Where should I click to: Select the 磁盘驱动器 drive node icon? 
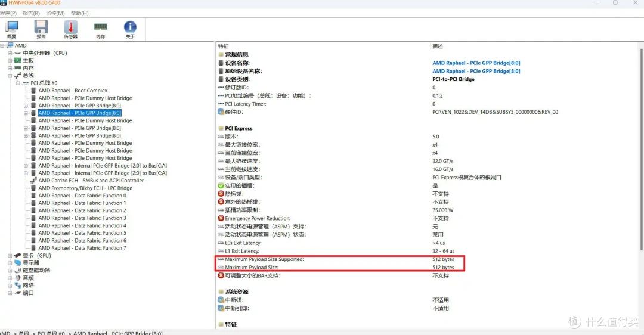click(18, 270)
